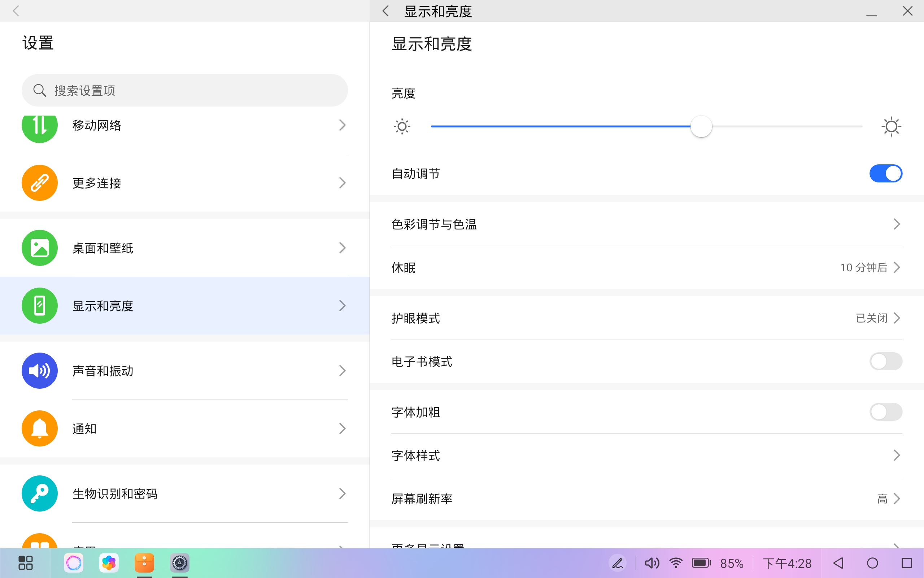Go back using arrow beside 显示和亮度 title
This screenshot has height=578, width=924.
pyautogui.click(x=385, y=11)
